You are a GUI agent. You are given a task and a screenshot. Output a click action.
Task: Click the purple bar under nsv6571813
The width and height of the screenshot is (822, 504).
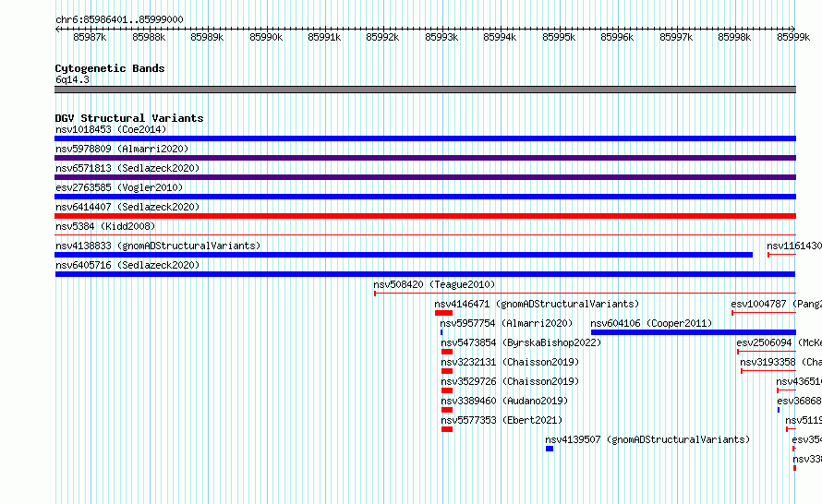tap(425, 177)
